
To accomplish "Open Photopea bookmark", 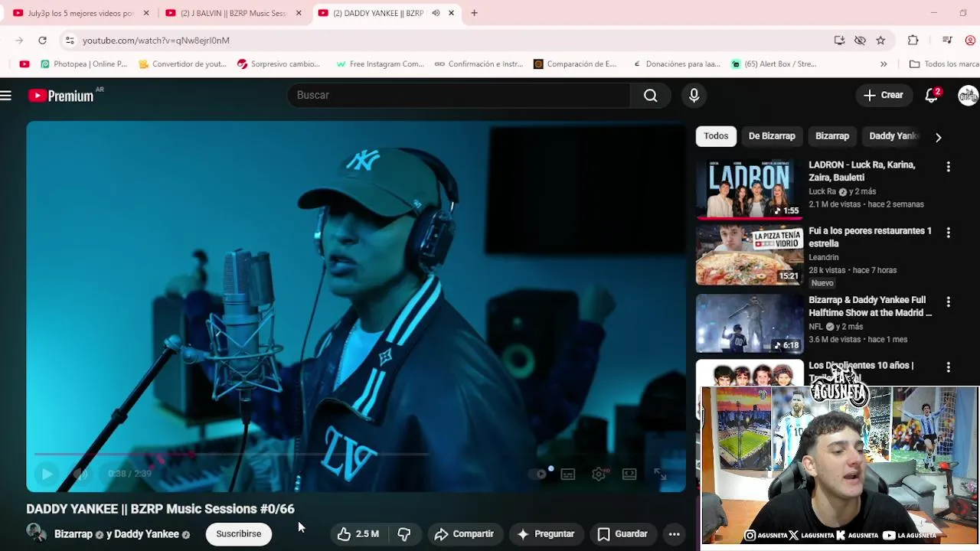I will tap(83, 64).
